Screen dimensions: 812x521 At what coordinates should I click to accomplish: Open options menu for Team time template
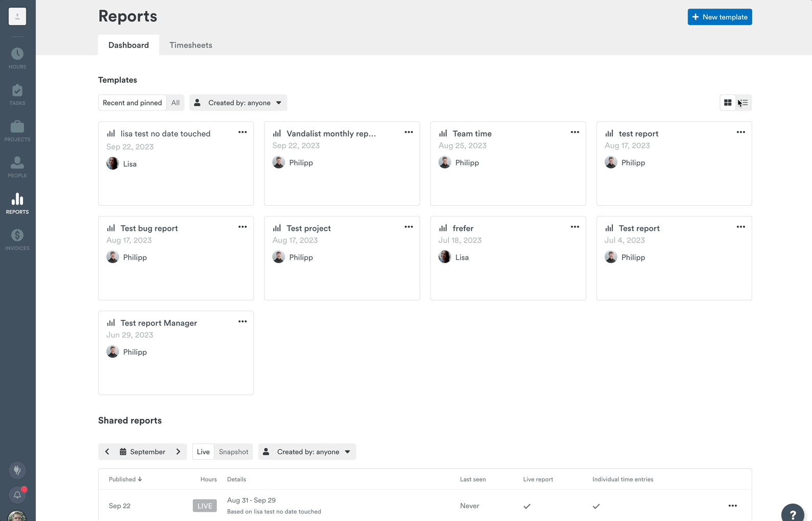(x=575, y=133)
